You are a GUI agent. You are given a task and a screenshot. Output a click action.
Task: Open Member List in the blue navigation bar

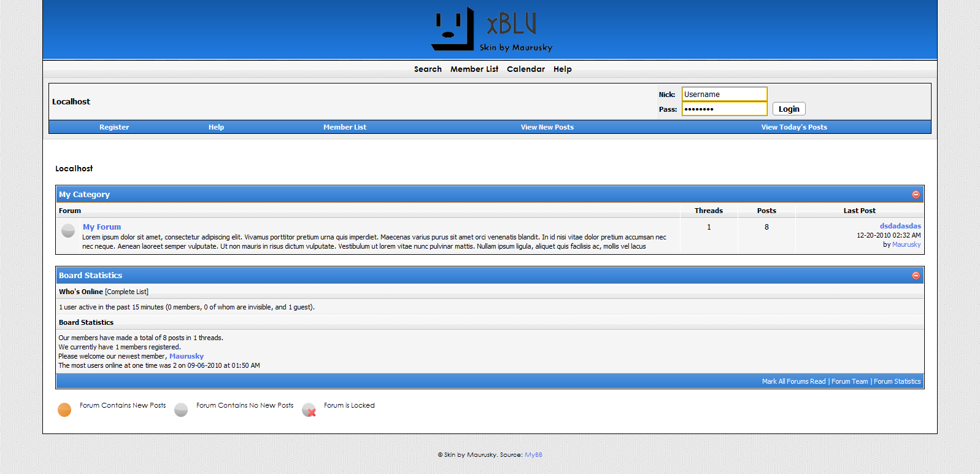[x=345, y=127]
